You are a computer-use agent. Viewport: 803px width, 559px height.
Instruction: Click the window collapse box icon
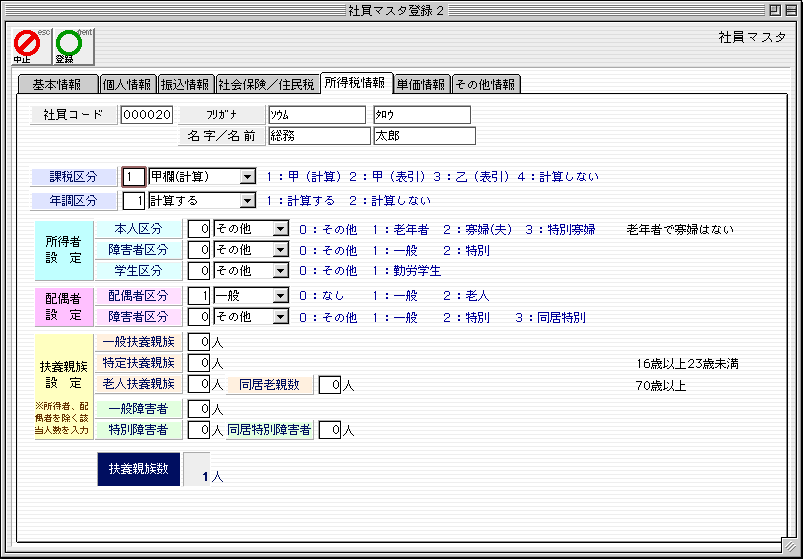tap(790, 11)
